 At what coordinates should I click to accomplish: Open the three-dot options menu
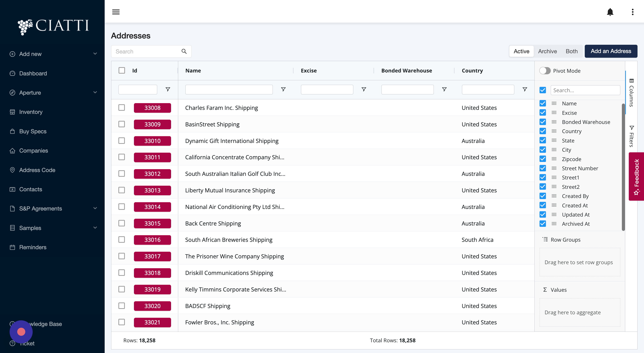click(x=633, y=12)
